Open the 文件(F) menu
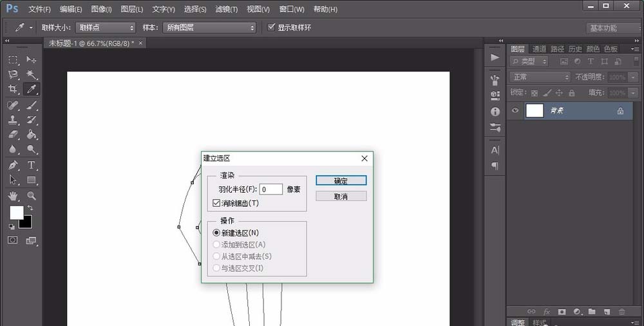The image size is (644, 326). 39,9
